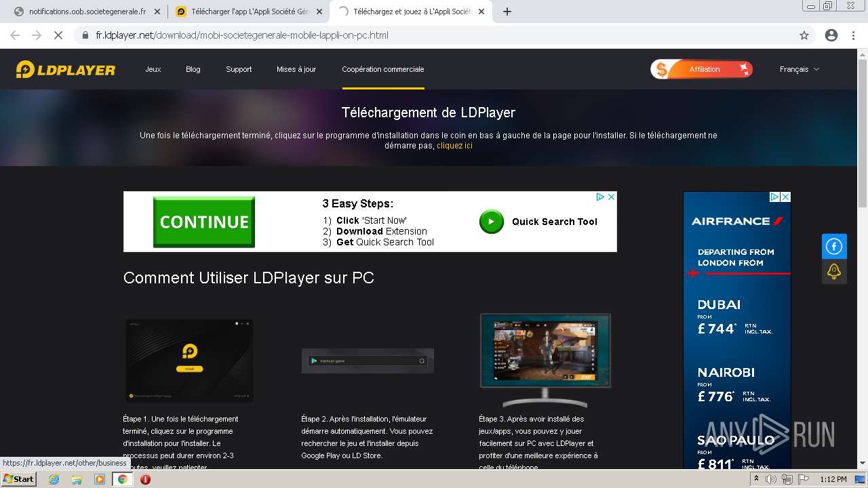This screenshot has width=868, height=488.
Task: Click the 'Comment Utiliser LDPlayer sur PC' heading
Action: coord(249,278)
